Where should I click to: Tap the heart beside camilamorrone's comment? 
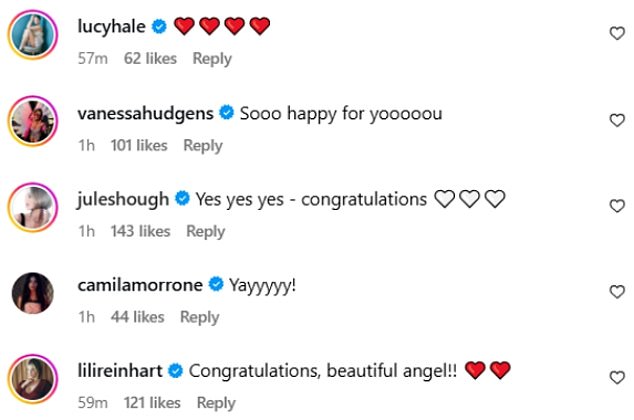click(616, 292)
